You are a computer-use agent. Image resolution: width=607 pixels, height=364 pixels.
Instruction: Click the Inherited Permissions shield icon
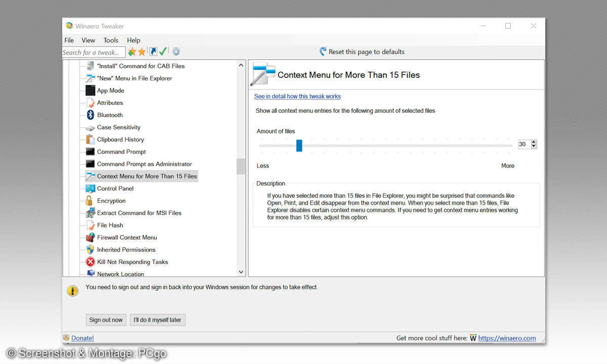point(90,250)
